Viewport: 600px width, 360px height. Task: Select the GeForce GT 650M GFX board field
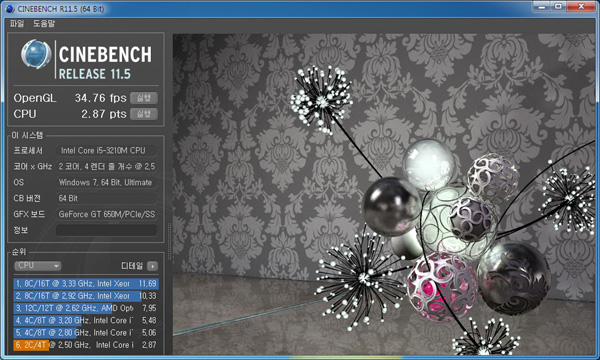click(106, 214)
